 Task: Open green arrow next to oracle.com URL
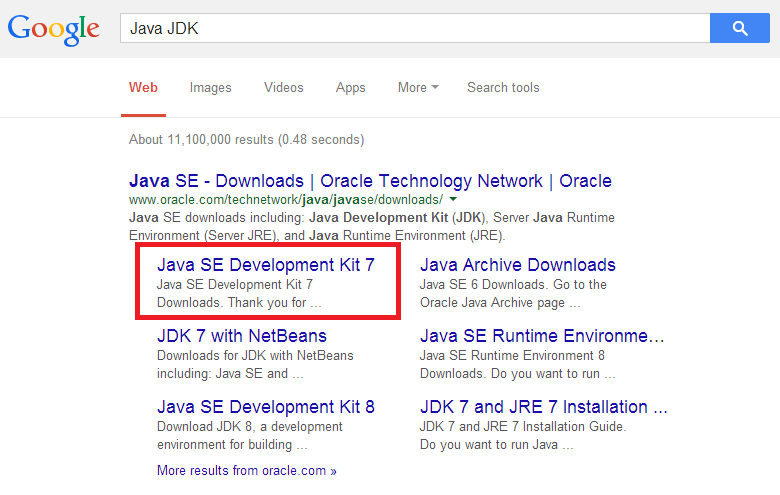pyautogui.click(x=453, y=199)
